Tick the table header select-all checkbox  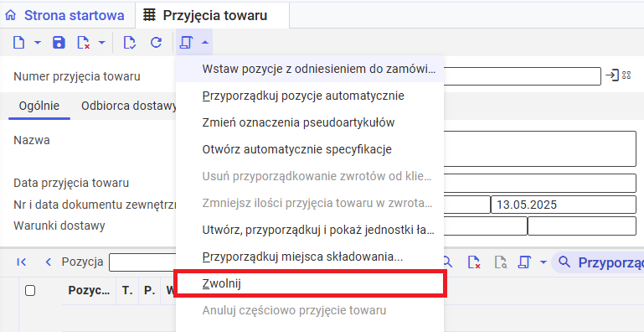tap(30, 291)
